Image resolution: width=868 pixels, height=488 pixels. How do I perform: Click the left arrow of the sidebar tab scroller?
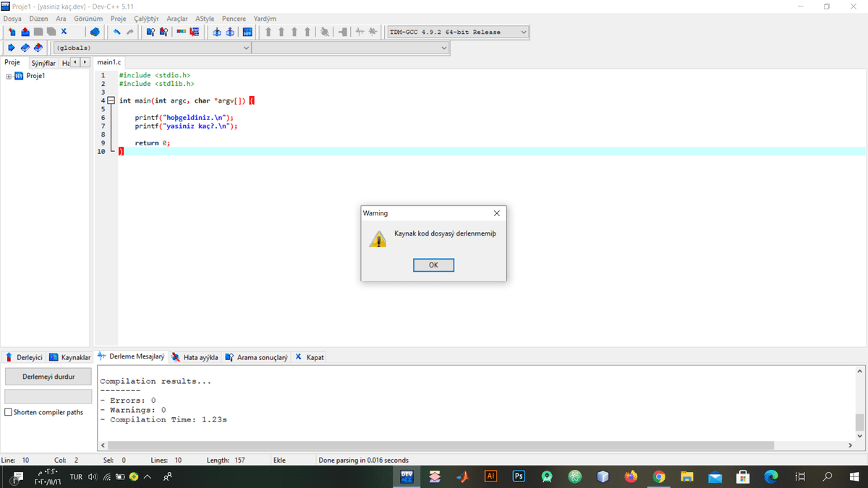[x=75, y=63]
